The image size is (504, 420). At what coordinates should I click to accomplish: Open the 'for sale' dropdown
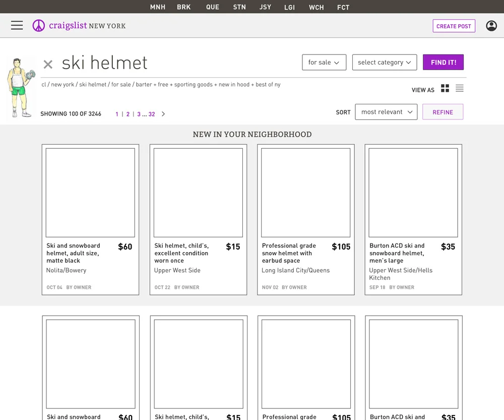click(324, 63)
